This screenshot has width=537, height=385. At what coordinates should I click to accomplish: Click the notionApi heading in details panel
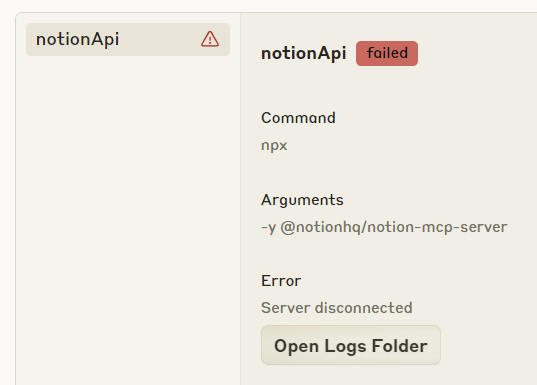[304, 53]
